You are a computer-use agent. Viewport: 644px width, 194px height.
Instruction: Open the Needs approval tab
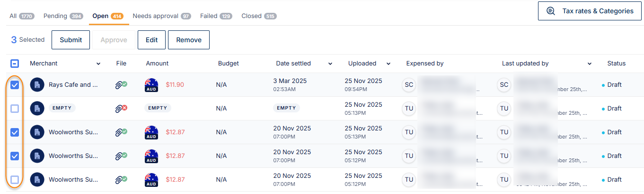(x=161, y=16)
